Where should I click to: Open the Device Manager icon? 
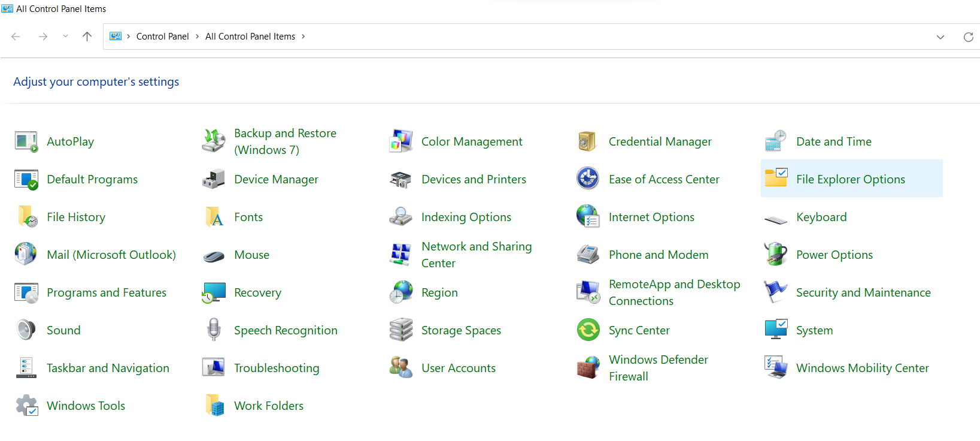click(213, 179)
